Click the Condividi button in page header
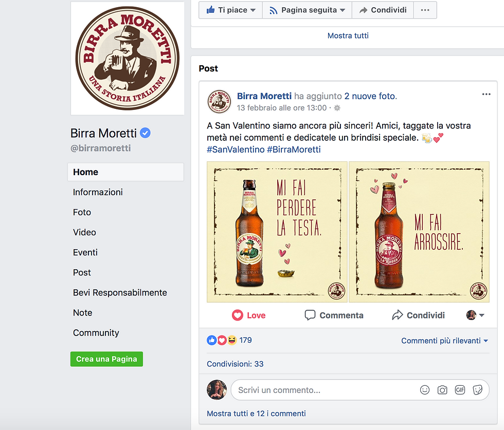 (383, 10)
